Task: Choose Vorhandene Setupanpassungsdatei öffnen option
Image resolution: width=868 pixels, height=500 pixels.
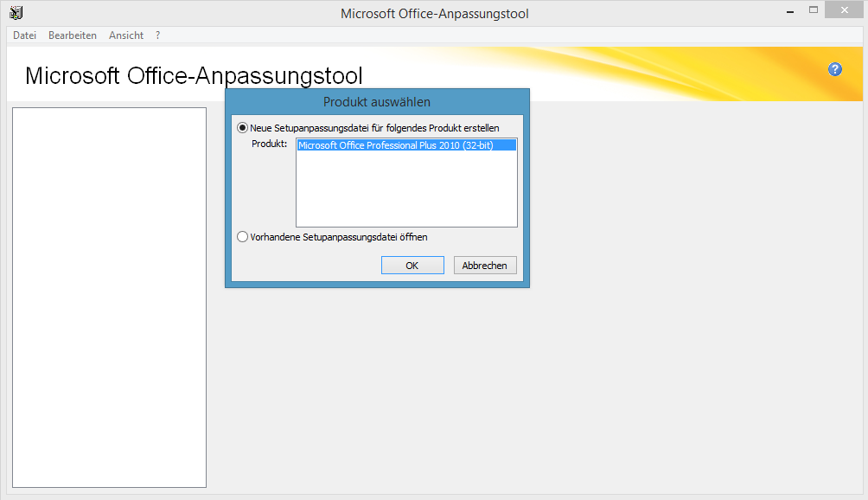Action: point(243,237)
